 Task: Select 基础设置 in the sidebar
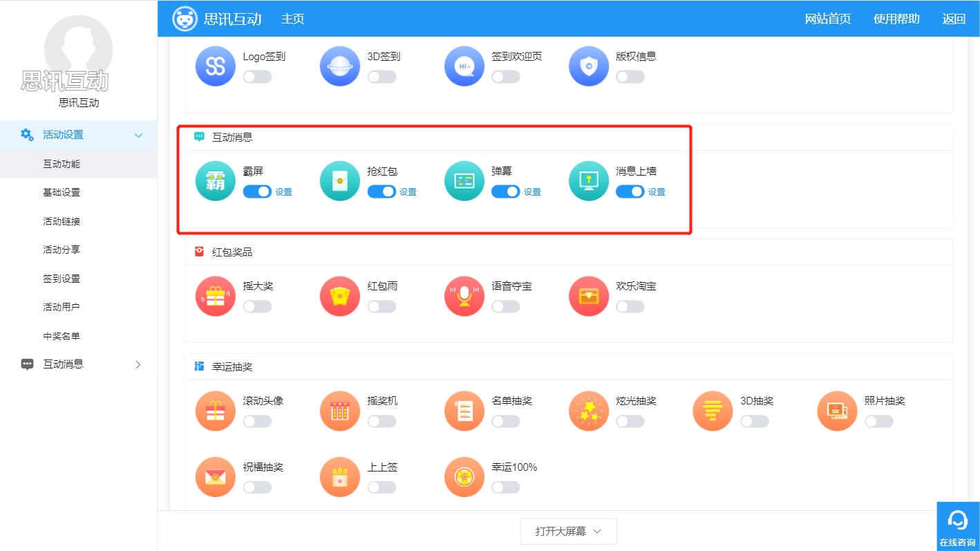[79, 192]
